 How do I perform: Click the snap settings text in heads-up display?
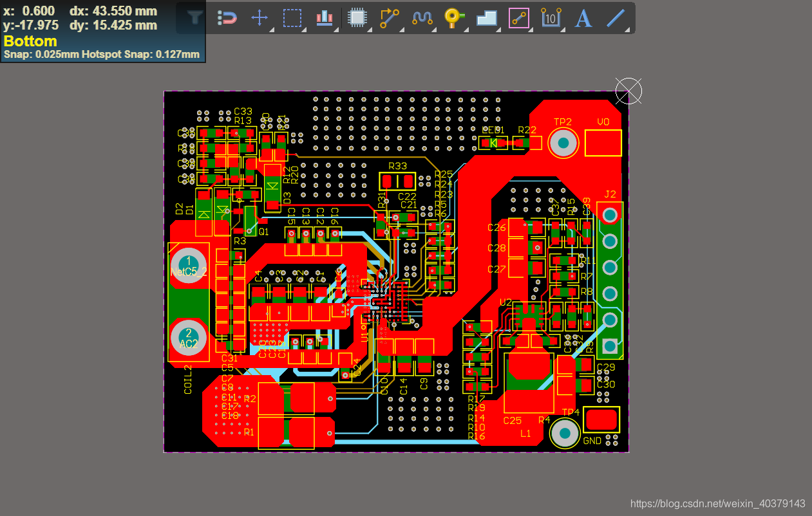coord(102,55)
